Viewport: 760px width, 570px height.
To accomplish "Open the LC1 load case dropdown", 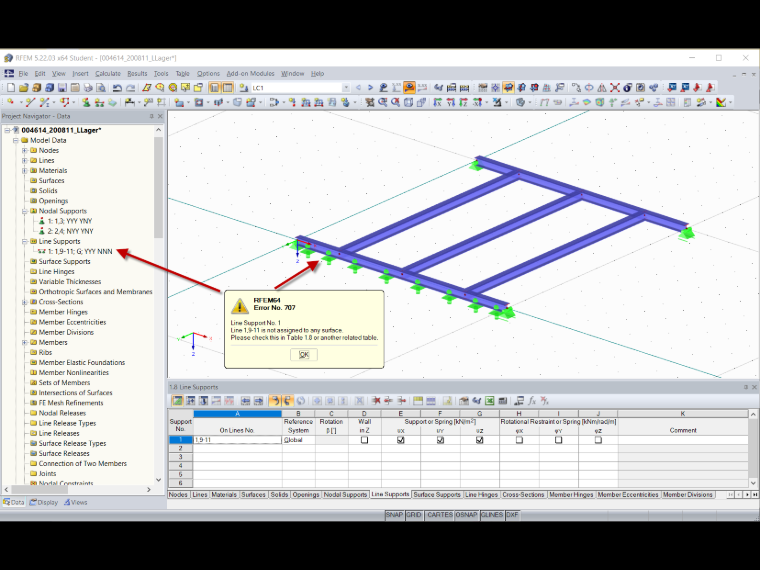I will [346, 88].
